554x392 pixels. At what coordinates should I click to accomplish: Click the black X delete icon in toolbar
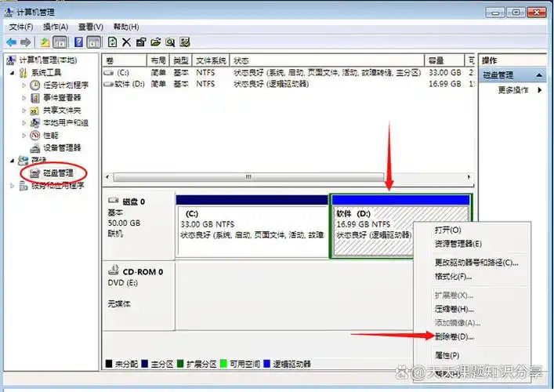(128, 42)
